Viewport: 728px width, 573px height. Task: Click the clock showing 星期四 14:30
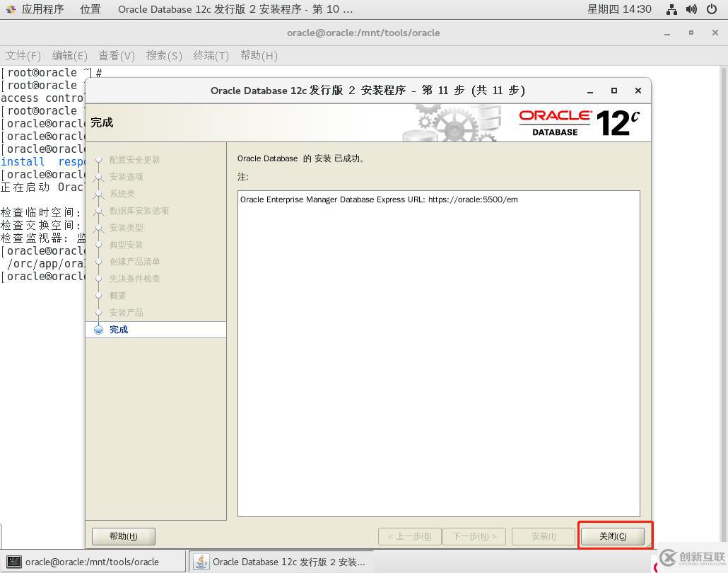coord(619,9)
